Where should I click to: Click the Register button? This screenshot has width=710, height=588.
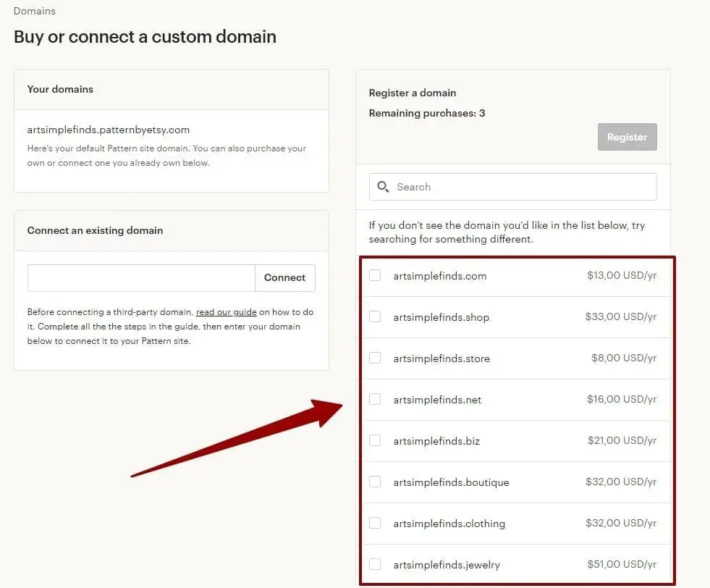[x=627, y=137]
